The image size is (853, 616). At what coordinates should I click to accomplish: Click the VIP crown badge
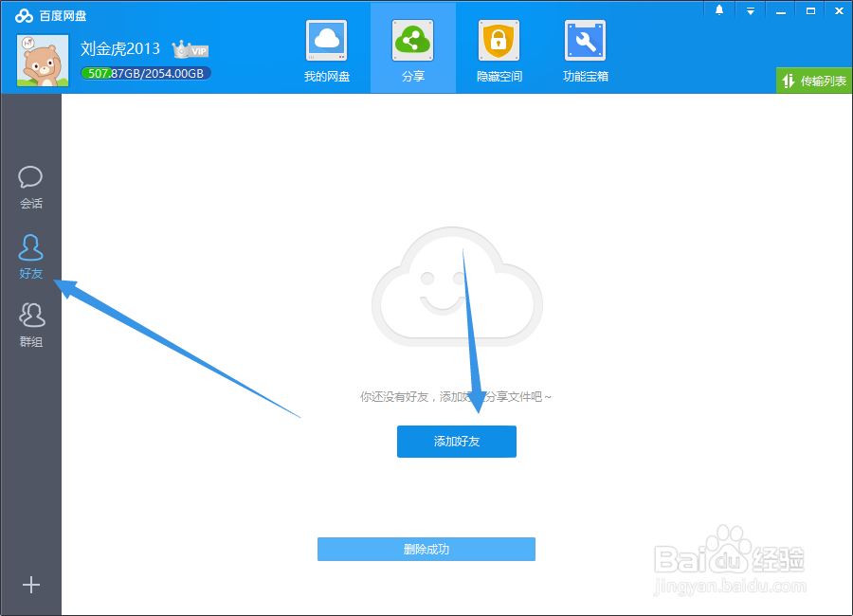190,49
